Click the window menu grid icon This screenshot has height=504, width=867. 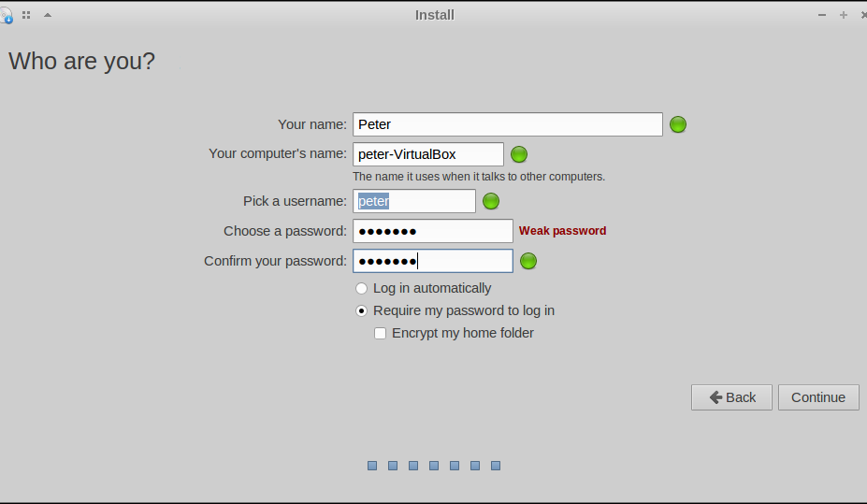point(26,15)
